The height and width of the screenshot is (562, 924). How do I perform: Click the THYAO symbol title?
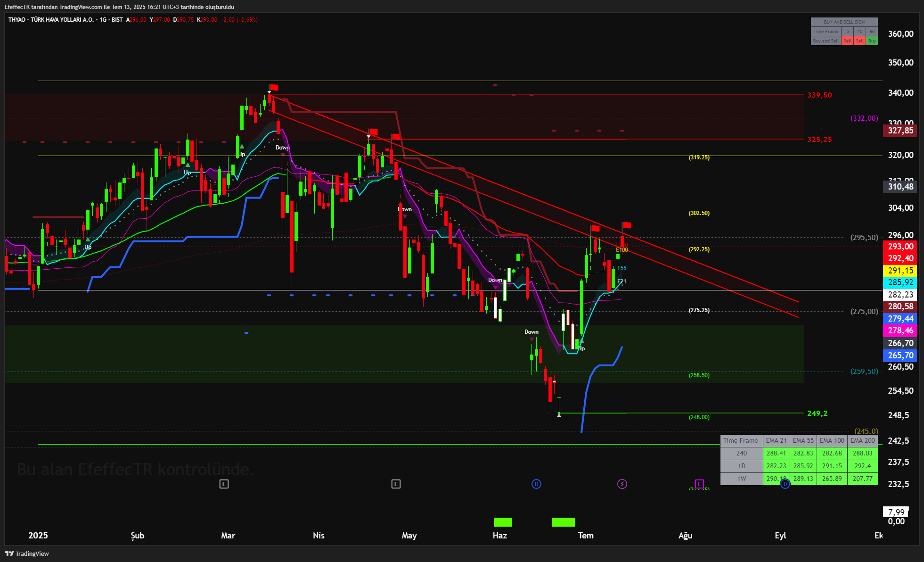coord(51,20)
